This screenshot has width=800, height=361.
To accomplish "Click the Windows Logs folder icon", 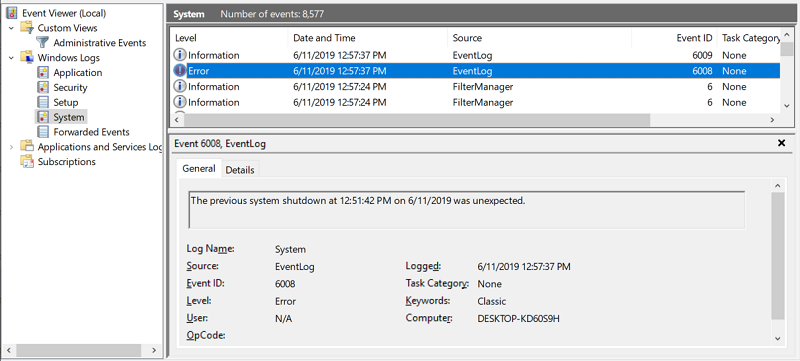I will (x=27, y=58).
